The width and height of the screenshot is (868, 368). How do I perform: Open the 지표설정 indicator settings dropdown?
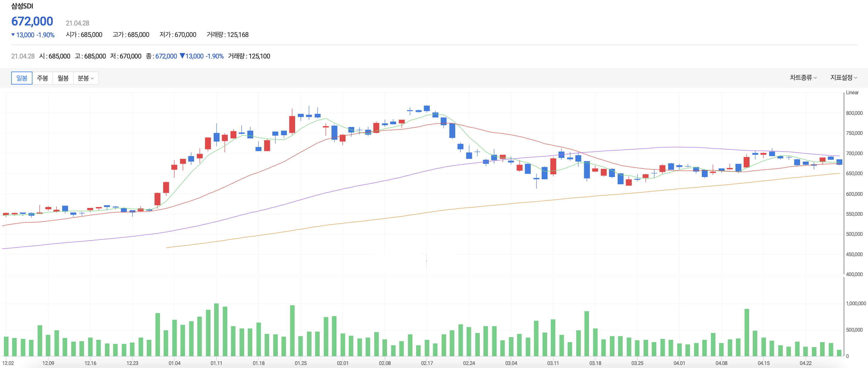(x=843, y=78)
